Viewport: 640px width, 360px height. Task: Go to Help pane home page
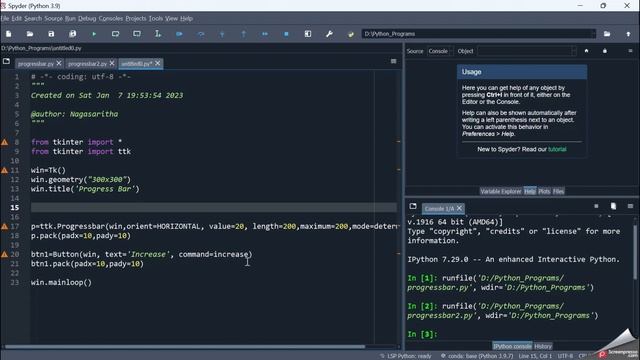coord(587,51)
